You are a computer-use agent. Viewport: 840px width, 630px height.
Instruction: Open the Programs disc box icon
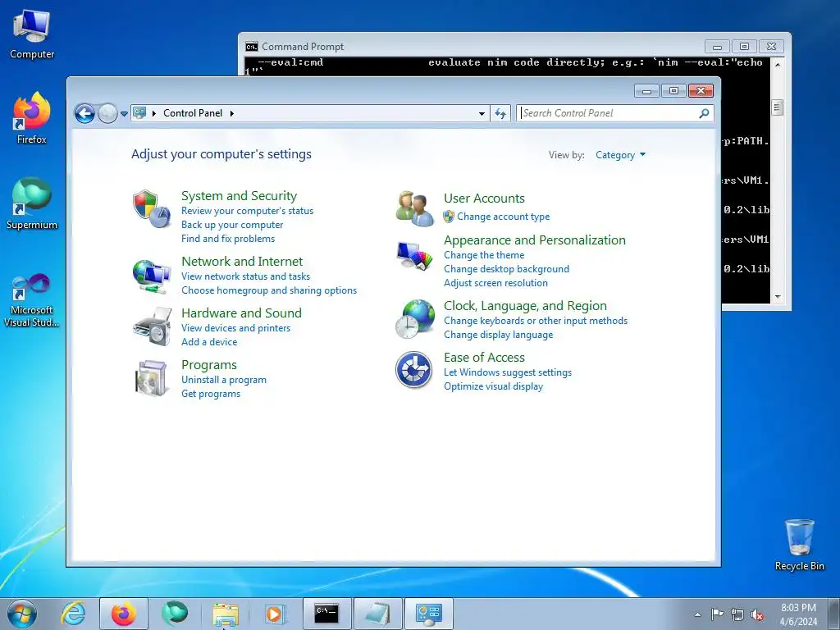coord(152,378)
